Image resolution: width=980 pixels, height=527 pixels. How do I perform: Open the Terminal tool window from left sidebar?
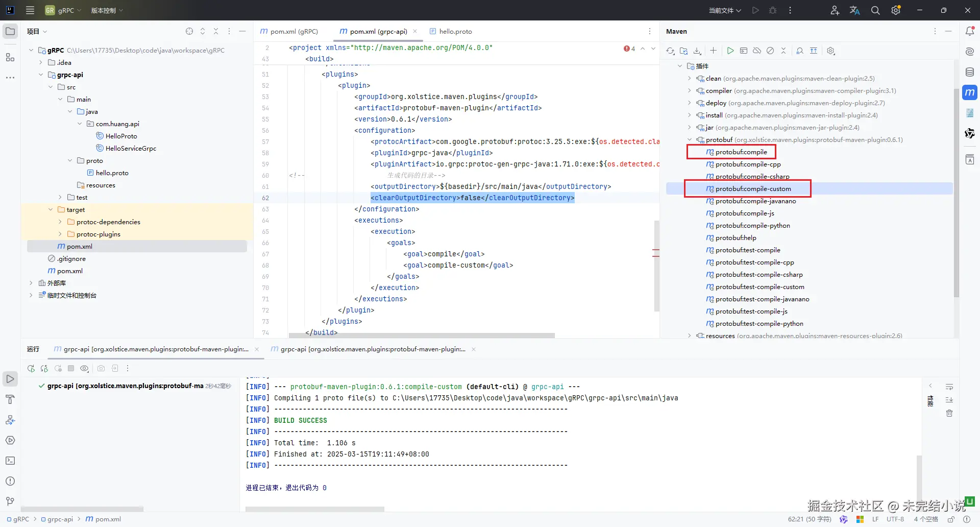click(10, 461)
